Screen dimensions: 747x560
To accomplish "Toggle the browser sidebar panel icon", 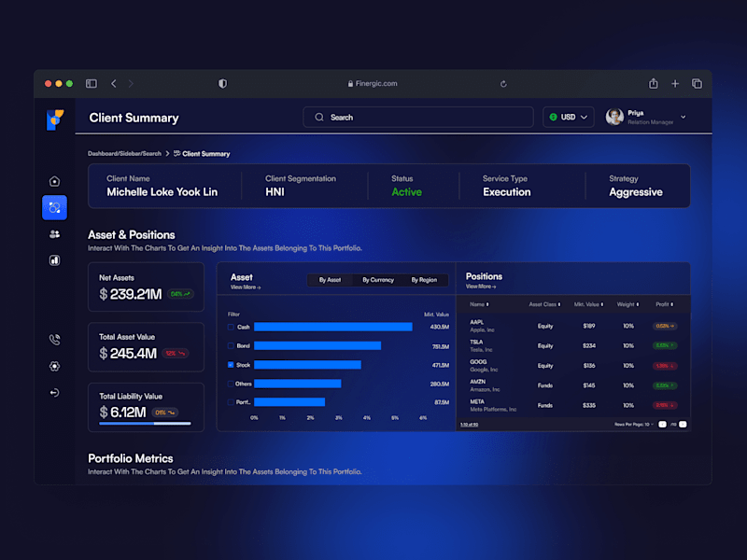I will pos(91,84).
